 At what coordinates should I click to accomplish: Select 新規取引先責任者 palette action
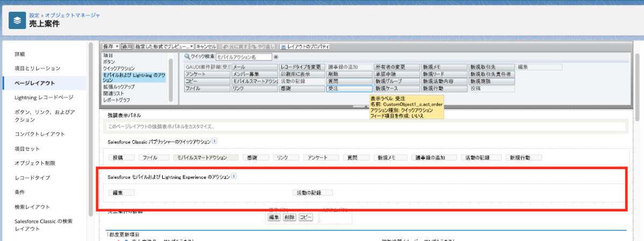tap(492, 74)
